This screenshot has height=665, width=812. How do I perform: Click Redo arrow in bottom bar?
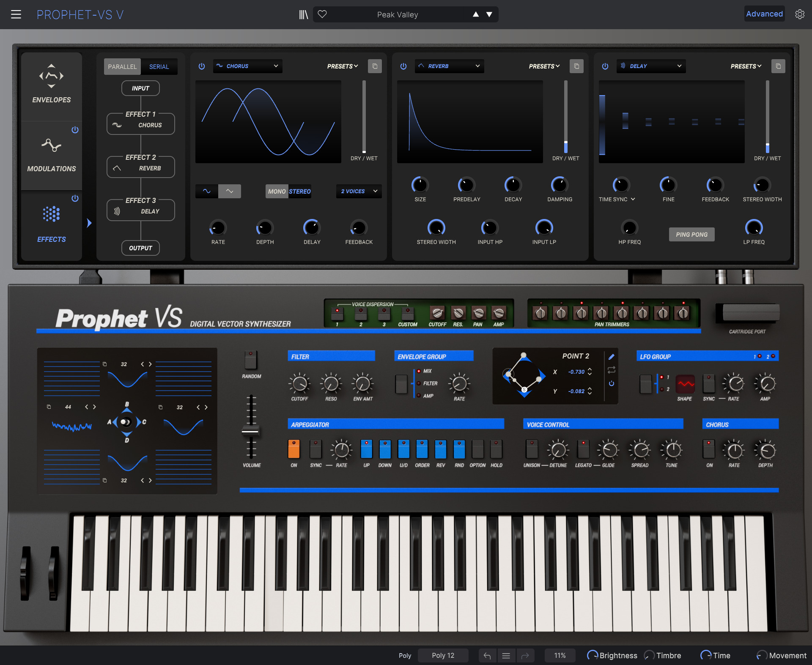pyautogui.click(x=525, y=656)
